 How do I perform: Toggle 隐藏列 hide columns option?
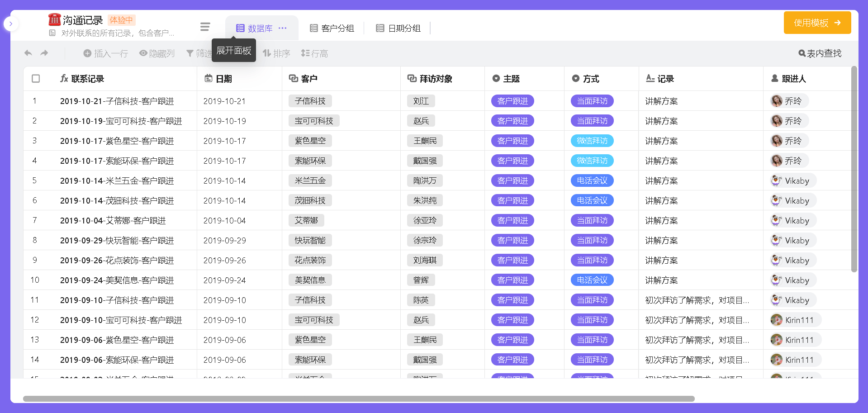click(x=157, y=53)
